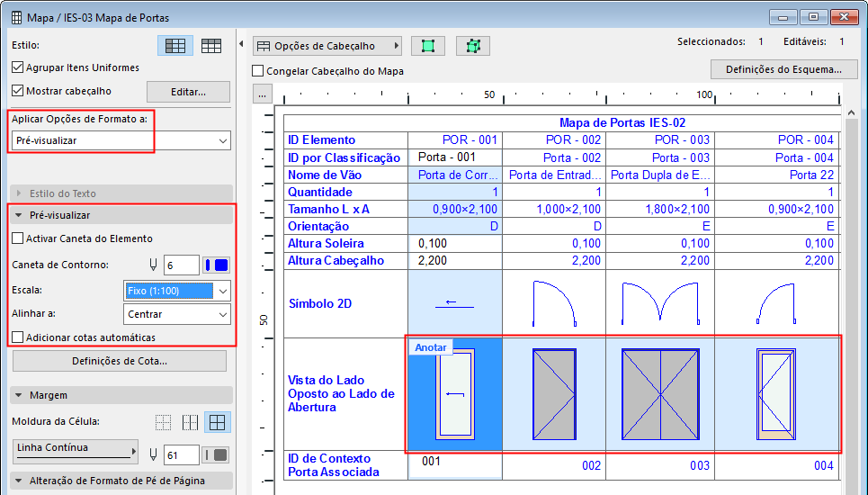Click the green select-in-2D square icon

click(427, 46)
